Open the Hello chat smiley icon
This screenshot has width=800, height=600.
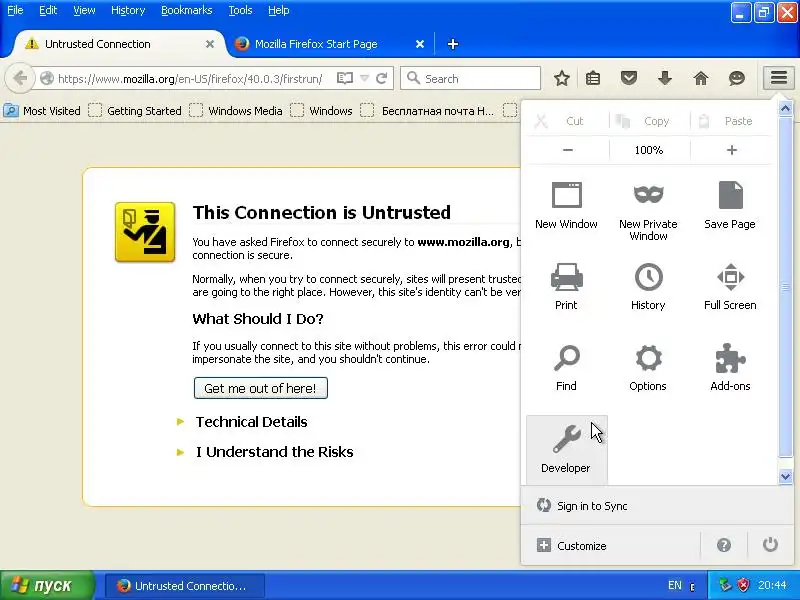[736, 78]
